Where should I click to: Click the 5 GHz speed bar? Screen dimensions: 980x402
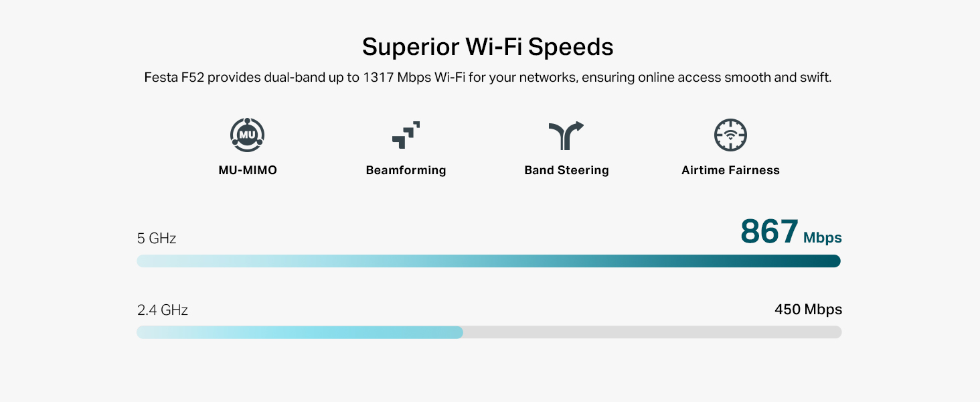(489, 261)
